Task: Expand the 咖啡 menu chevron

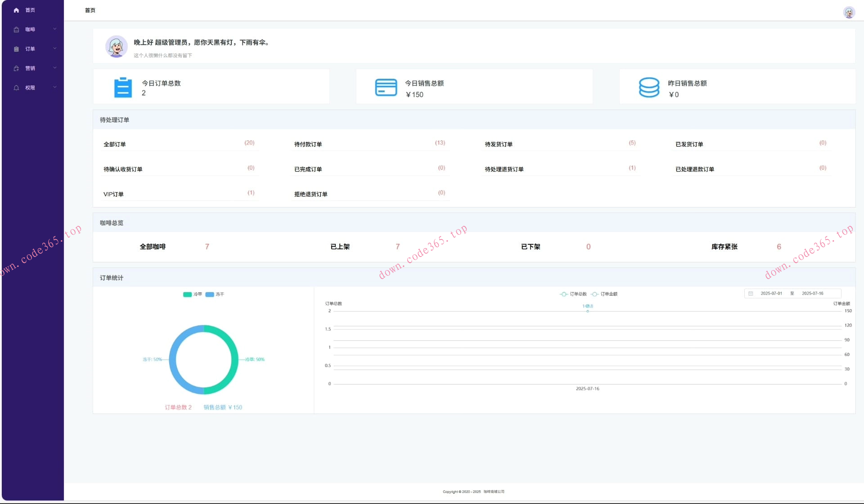Action: click(x=55, y=29)
